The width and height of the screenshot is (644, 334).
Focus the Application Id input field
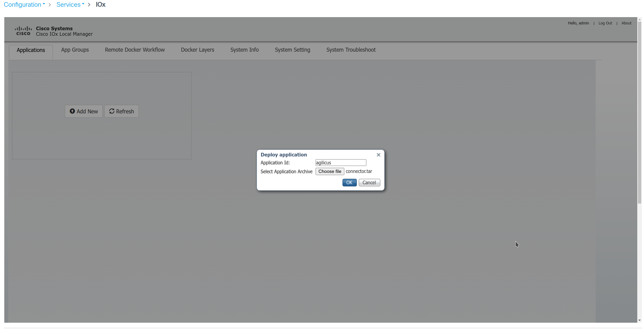pyautogui.click(x=341, y=163)
